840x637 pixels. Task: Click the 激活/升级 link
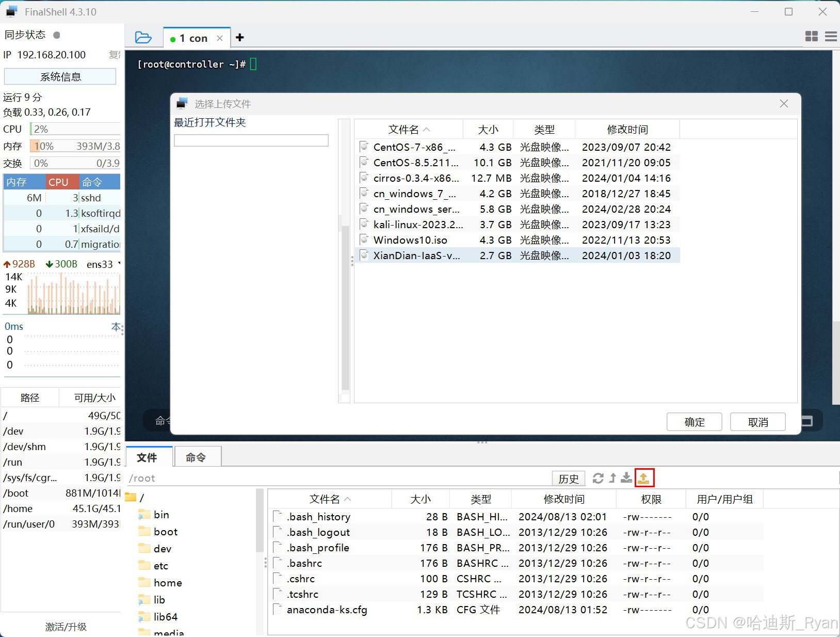[66, 627]
